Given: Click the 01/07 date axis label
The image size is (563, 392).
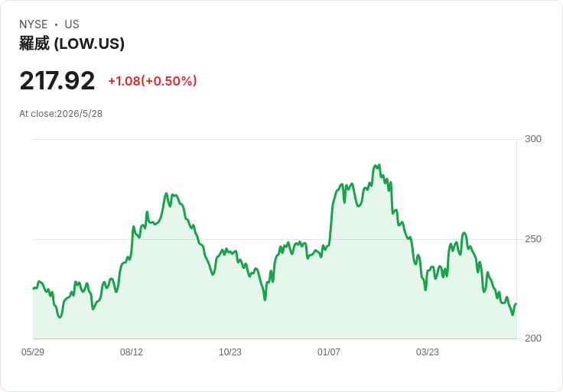Looking at the screenshot, I should 328,352.
